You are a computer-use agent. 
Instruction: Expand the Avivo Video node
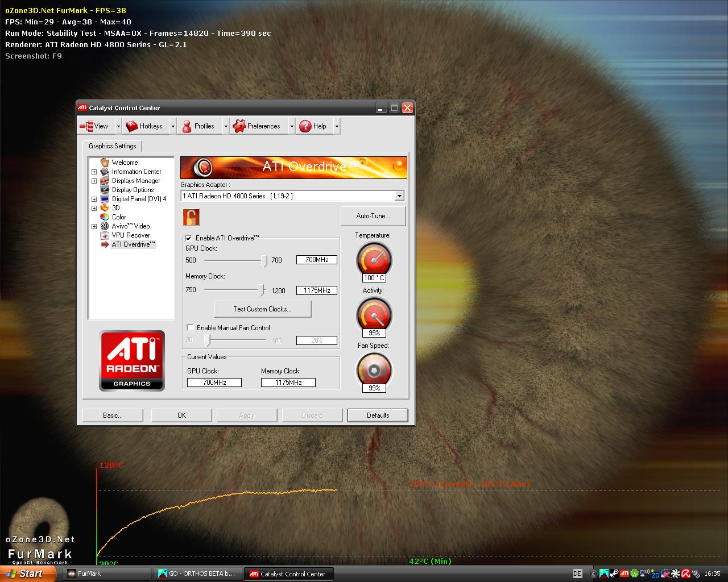pyautogui.click(x=94, y=226)
